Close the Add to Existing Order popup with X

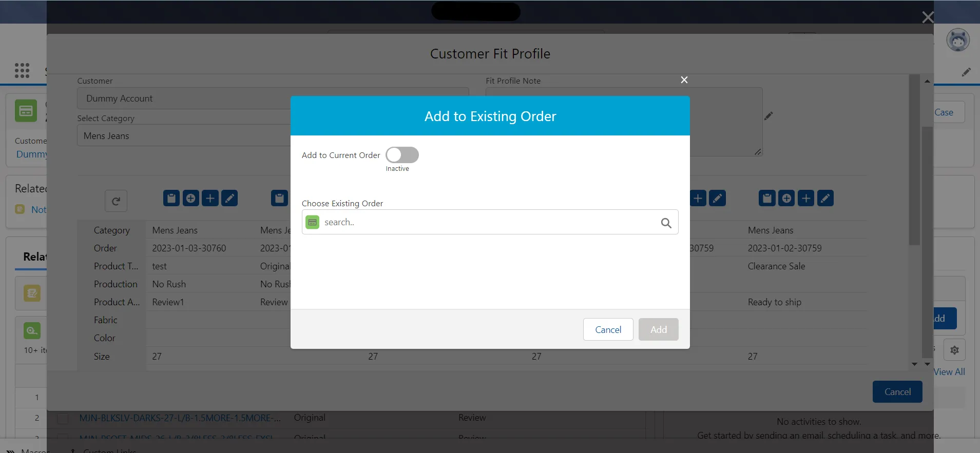coord(684,80)
